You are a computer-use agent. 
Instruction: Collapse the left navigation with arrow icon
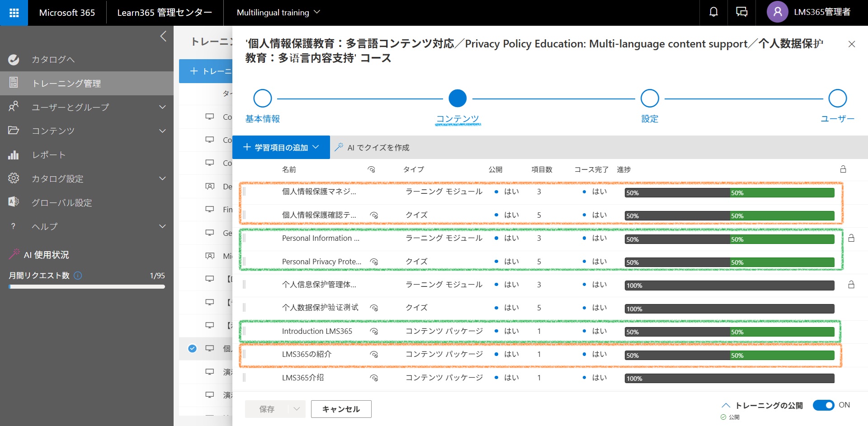[163, 36]
